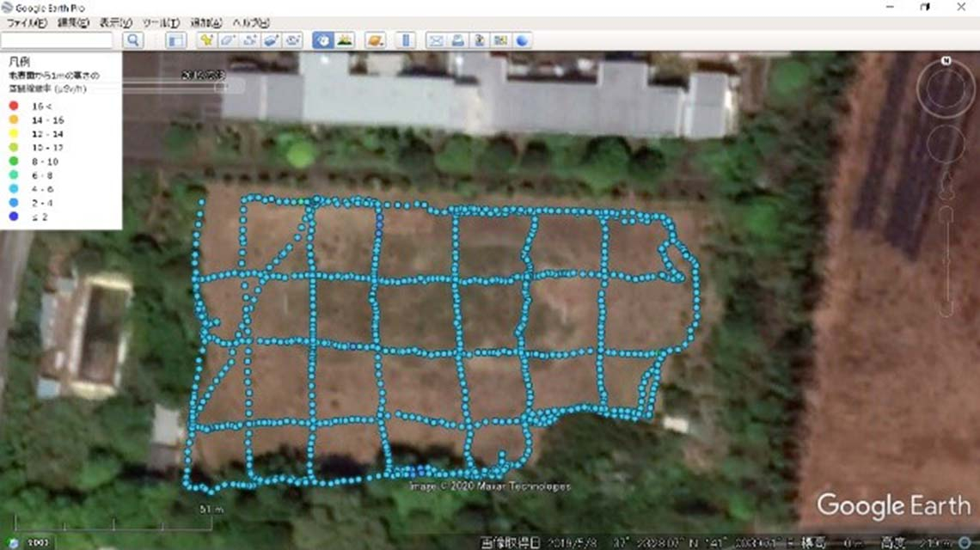Click the north N compass indicator
This screenshot has width=980, height=550.
pos(946,61)
